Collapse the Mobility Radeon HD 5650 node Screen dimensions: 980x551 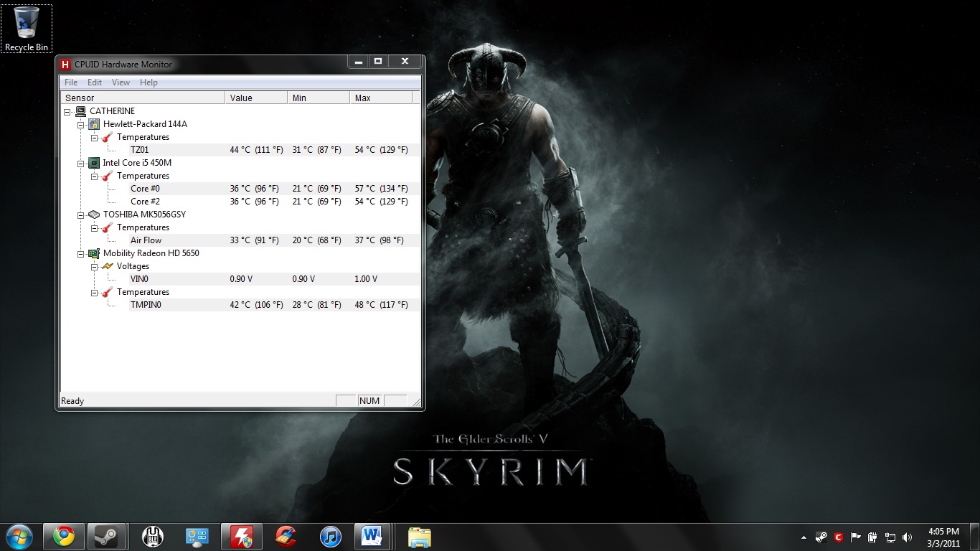pyautogui.click(x=81, y=253)
